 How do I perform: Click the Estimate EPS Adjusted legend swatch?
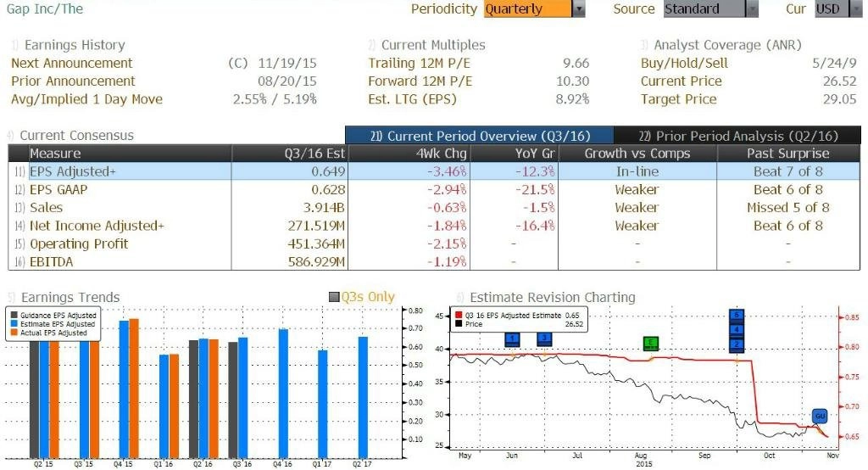pos(14,324)
